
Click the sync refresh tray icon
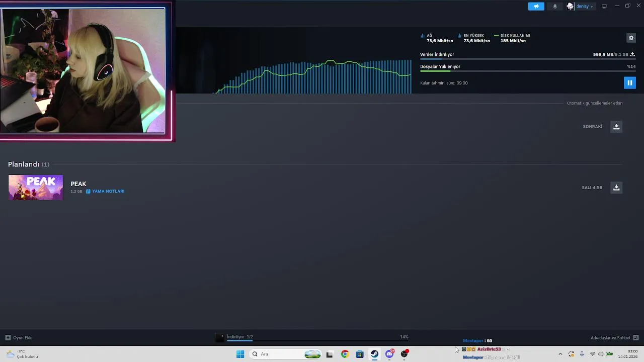tap(571, 354)
